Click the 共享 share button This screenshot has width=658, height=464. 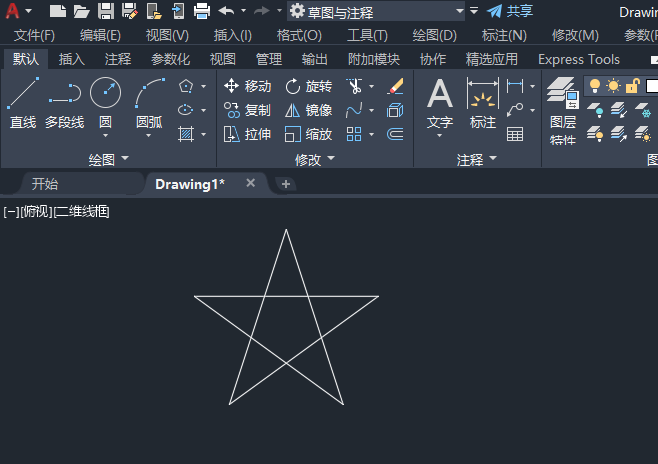[x=510, y=11]
